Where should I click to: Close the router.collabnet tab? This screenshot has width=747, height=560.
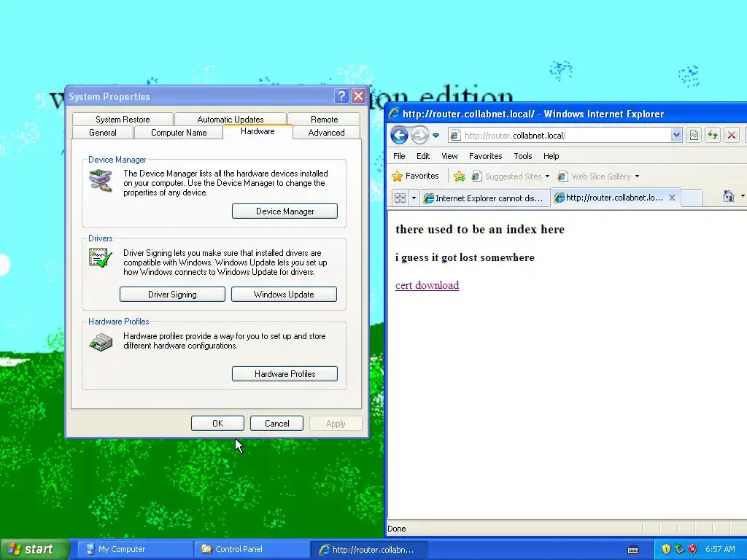pyautogui.click(x=672, y=198)
